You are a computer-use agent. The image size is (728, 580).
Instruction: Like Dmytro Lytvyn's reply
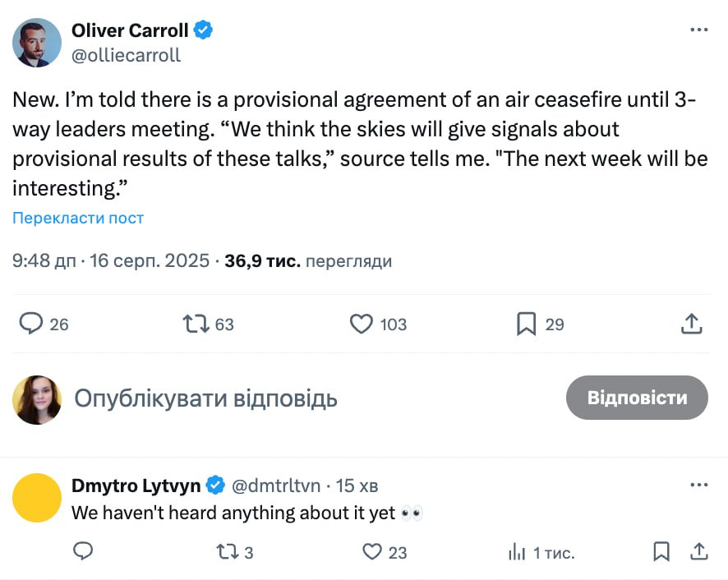[373, 551]
